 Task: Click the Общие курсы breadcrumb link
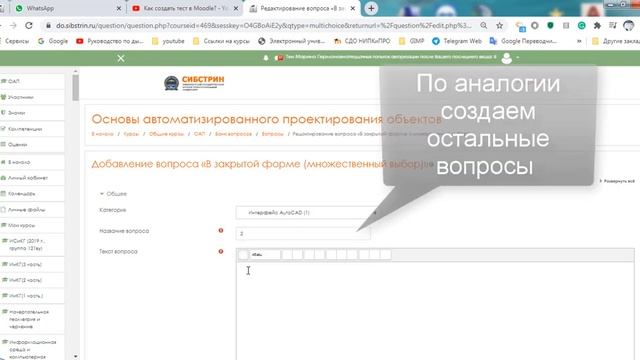pyautogui.click(x=167, y=134)
